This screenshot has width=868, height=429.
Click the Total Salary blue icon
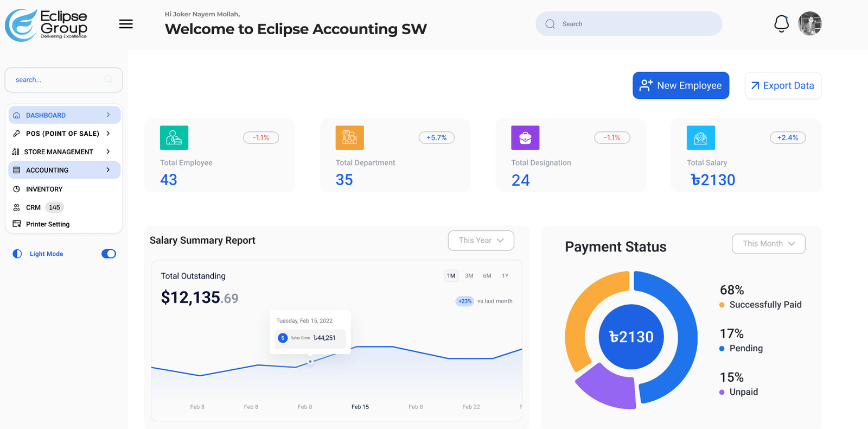pyautogui.click(x=700, y=138)
